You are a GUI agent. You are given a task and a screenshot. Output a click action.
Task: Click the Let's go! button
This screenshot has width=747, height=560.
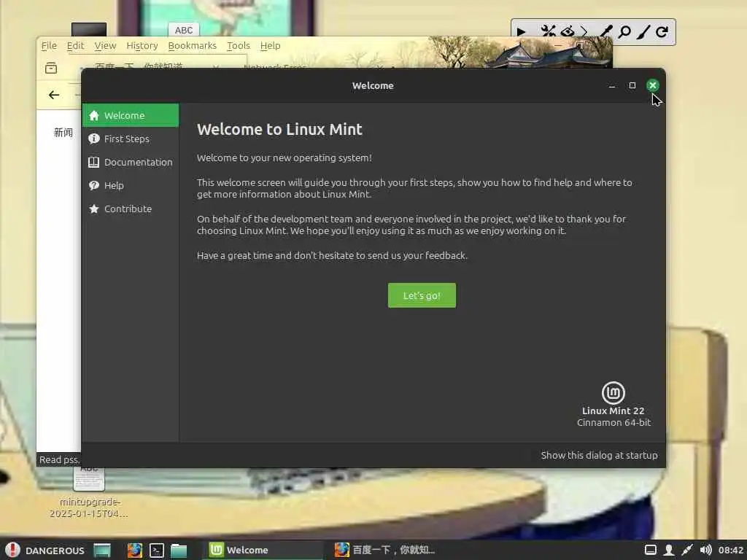tap(422, 295)
